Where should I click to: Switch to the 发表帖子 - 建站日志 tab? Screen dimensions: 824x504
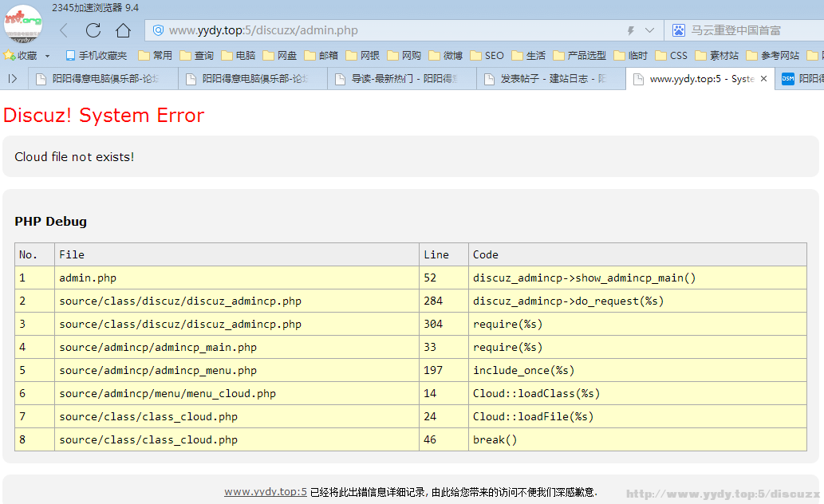[552, 79]
